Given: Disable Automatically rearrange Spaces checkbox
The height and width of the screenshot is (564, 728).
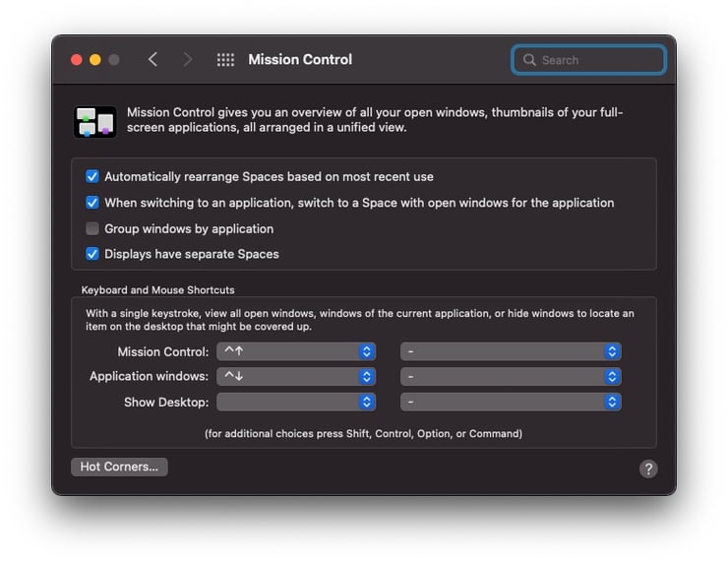Looking at the screenshot, I should pyautogui.click(x=92, y=176).
